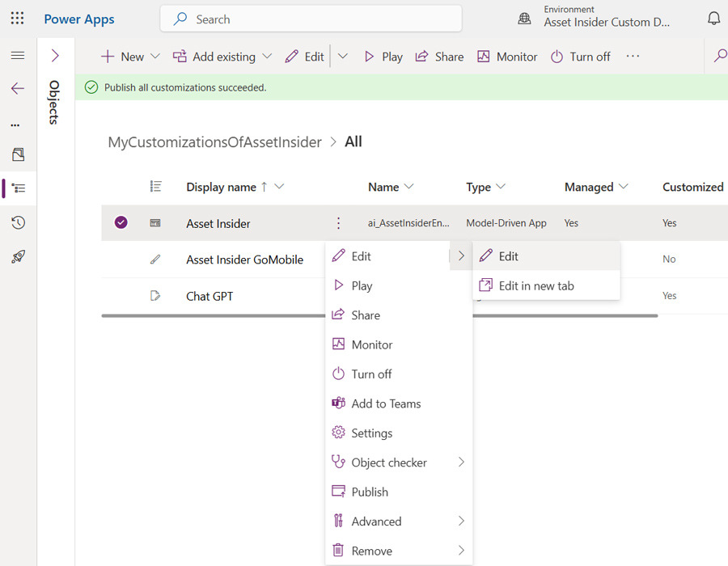Choose Publish in the context menu

coord(399,492)
